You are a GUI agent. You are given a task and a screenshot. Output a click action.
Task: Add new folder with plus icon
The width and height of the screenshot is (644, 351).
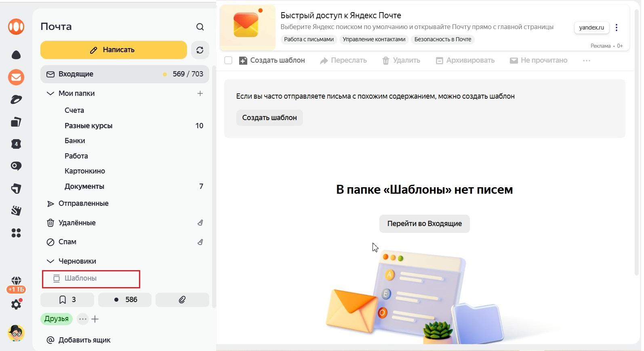pos(200,93)
